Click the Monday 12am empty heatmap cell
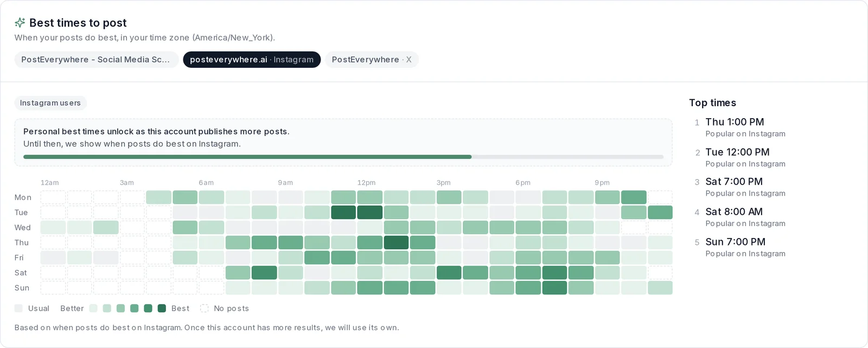This screenshot has height=348, width=868. pyautogui.click(x=53, y=197)
